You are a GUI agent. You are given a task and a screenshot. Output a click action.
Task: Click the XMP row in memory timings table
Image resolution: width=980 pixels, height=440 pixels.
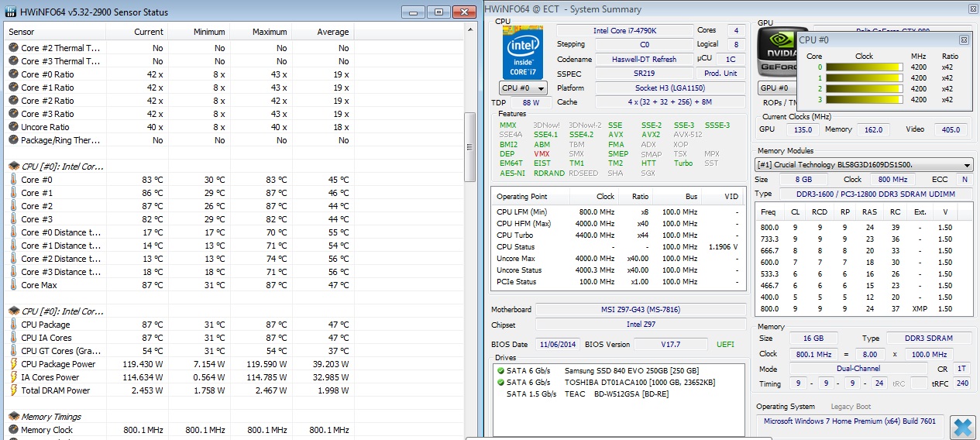[865, 309]
